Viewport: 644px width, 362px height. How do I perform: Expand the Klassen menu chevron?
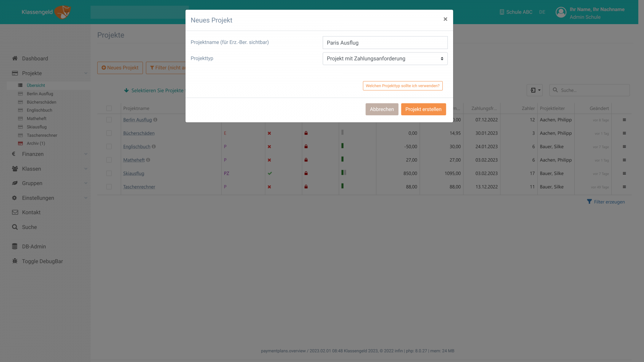point(86,169)
